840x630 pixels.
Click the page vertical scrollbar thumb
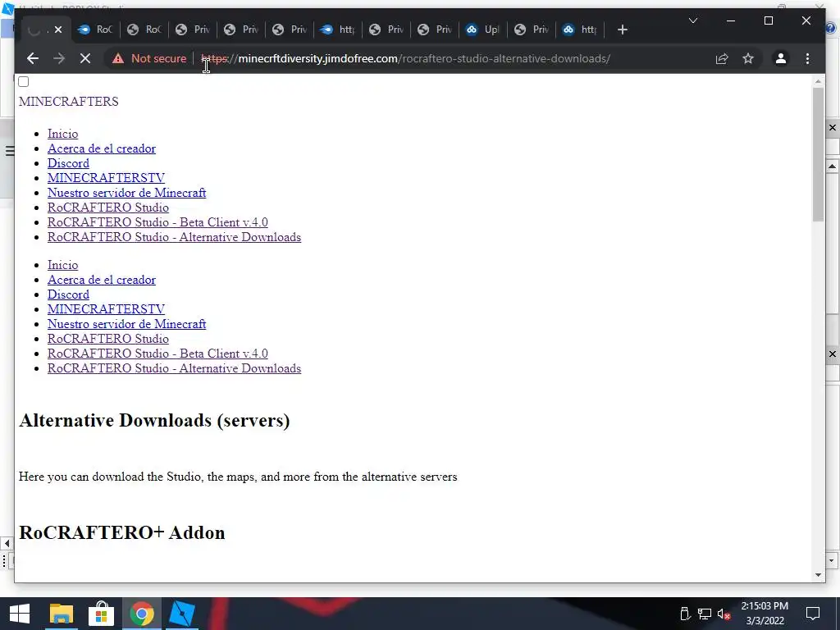[818, 154]
